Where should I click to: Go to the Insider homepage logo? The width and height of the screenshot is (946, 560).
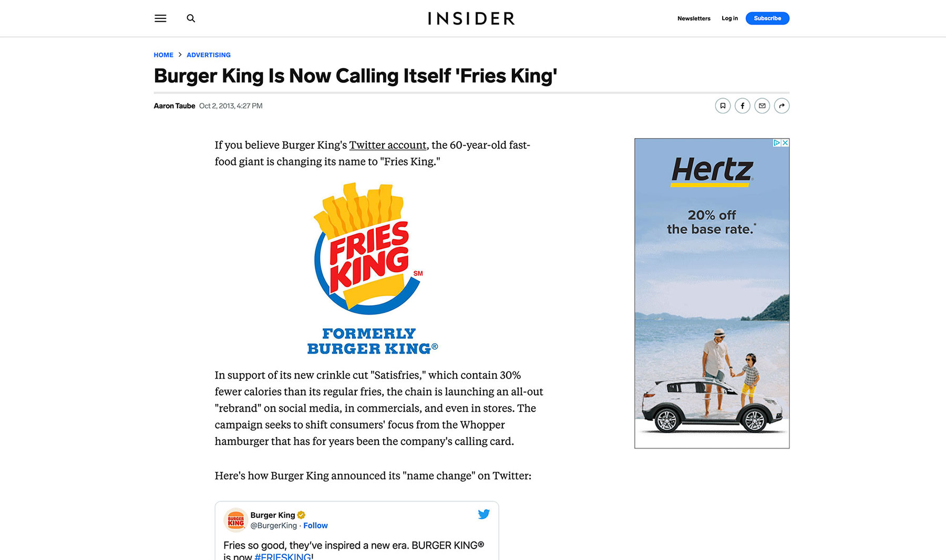pyautogui.click(x=471, y=18)
